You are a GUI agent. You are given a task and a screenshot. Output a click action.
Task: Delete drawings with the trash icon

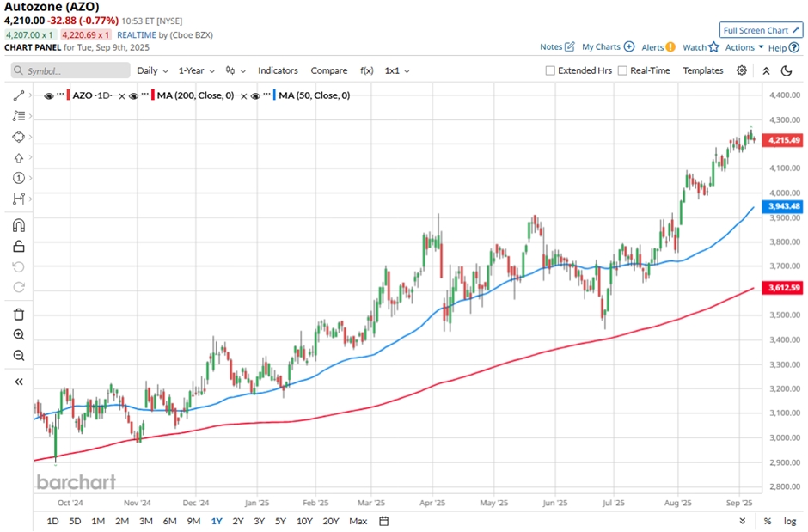(x=19, y=315)
